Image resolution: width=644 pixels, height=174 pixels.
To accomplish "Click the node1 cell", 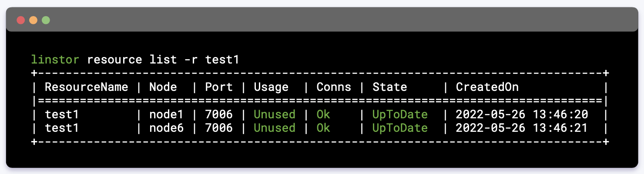I will click(x=167, y=114).
